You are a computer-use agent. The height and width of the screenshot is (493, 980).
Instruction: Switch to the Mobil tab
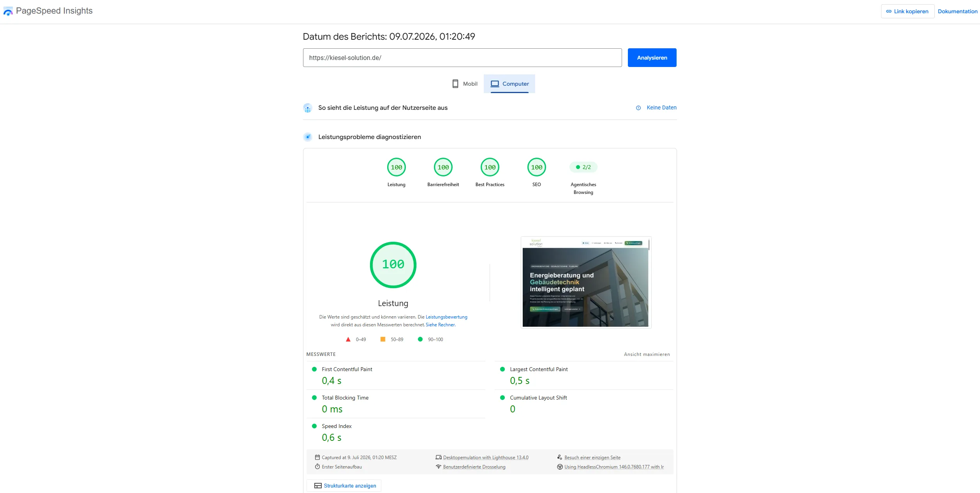[465, 84]
